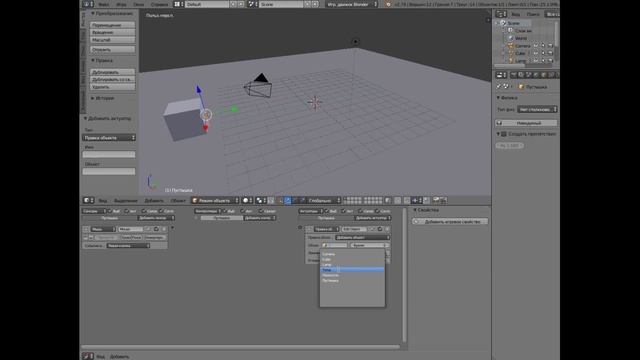
Task: Click the Camera icon in the outliner
Action: point(510,46)
